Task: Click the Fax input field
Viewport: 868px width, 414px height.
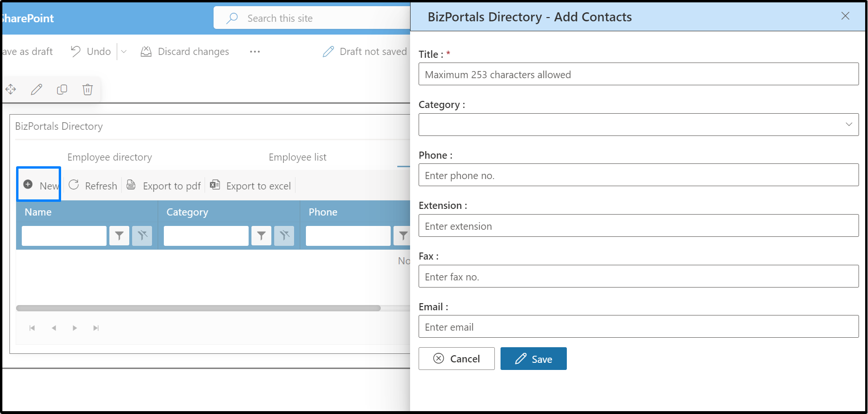Action: coord(638,277)
